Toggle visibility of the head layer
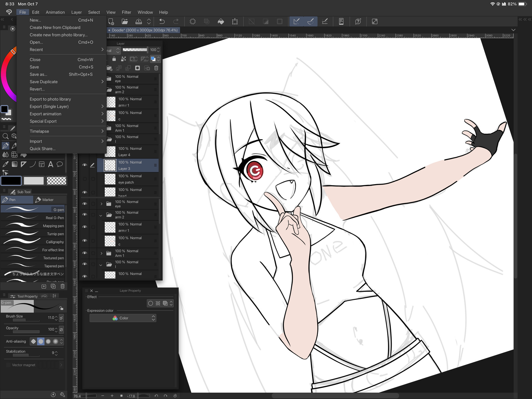The width and height of the screenshot is (532, 399). coord(85,192)
